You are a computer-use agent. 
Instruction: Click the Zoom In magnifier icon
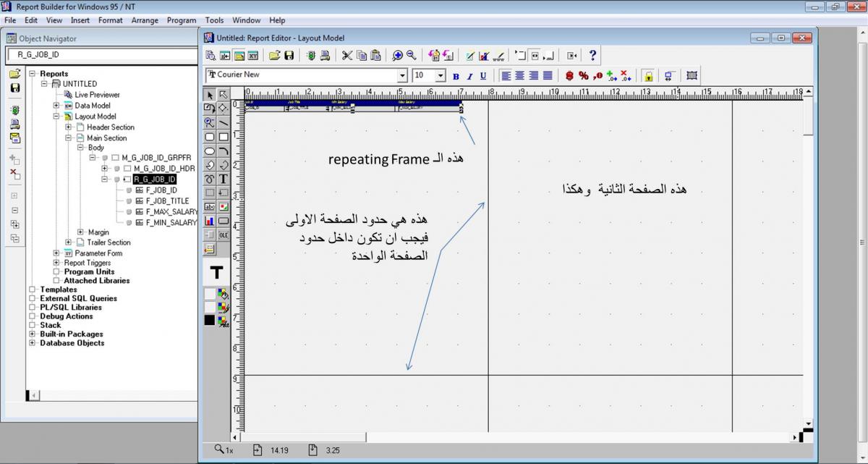(397, 56)
